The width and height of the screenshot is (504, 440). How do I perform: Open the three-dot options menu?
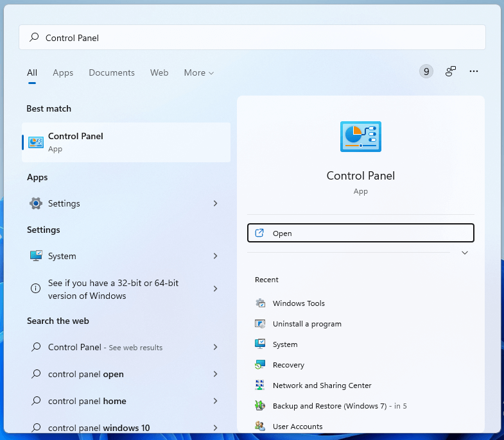(x=474, y=71)
